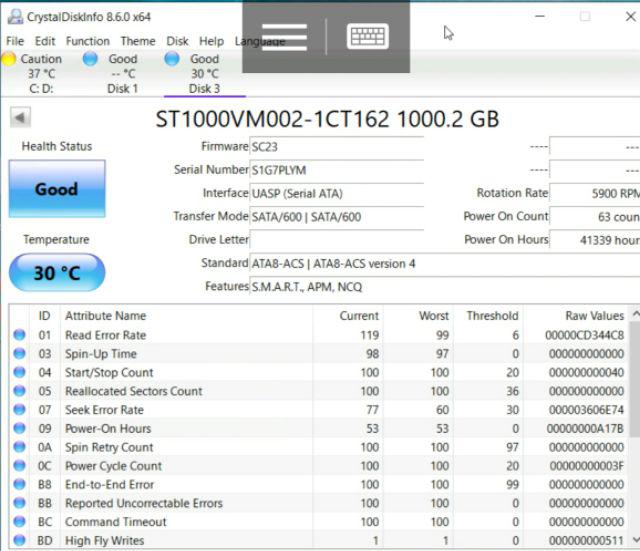Image resolution: width=640 pixels, height=551 pixels.
Task: Click the blue status orb for Read Error Rate
Action: (x=19, y=335)
